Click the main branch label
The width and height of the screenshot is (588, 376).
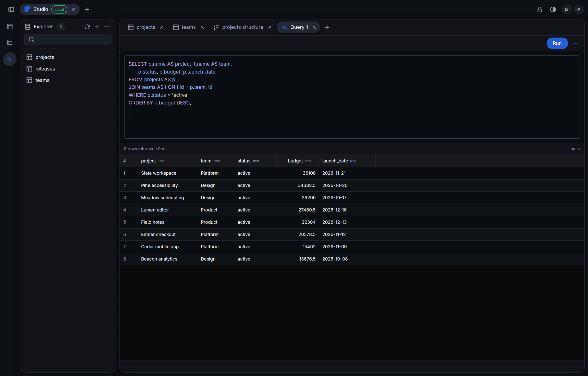click(x=575, y=149)
